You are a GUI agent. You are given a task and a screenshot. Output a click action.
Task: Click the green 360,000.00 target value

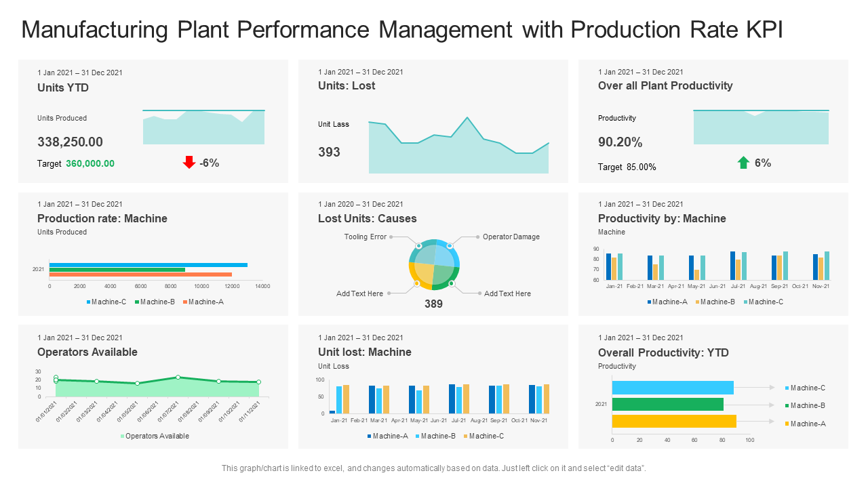[90, 163]
